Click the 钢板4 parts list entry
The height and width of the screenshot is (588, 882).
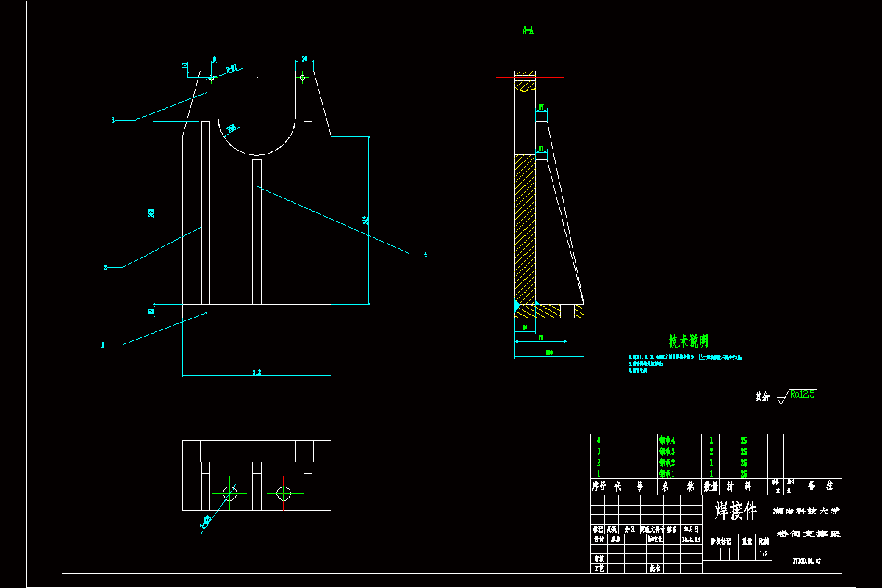(x=667, y=440)
